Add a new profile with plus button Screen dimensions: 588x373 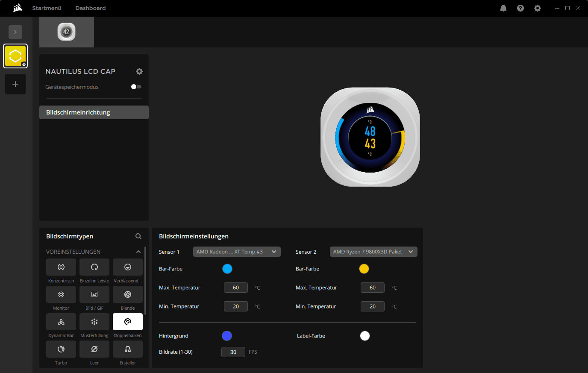click(x=15, y=84)
